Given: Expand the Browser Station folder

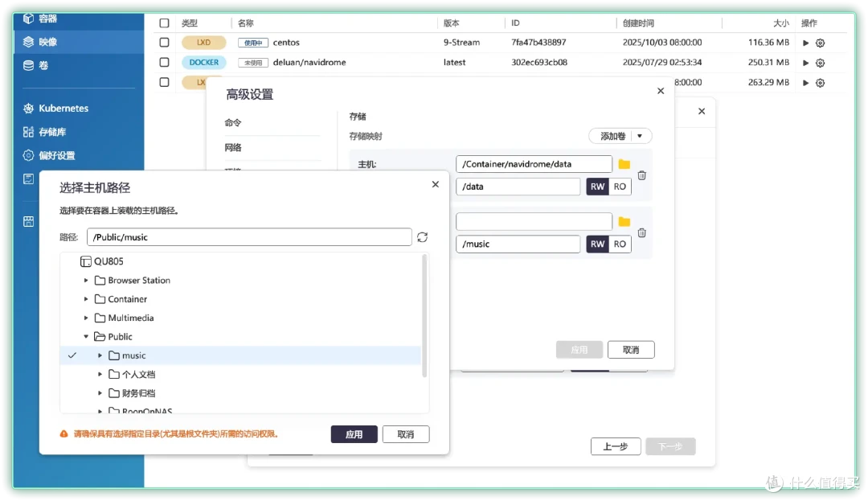Looking at the screenshot, I should pos(86,280).
